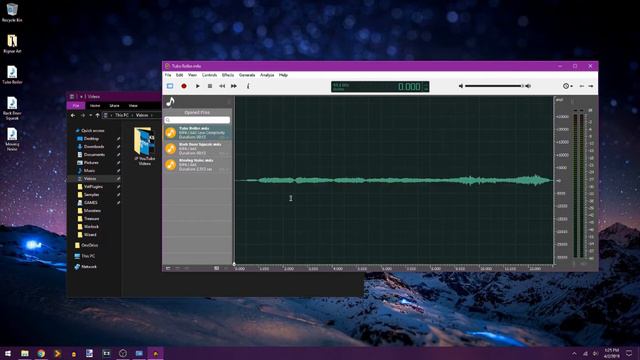Select the Recycle Bin desktop icon
The width and height of the screenshot is (640, 360).
click(12, 12)
